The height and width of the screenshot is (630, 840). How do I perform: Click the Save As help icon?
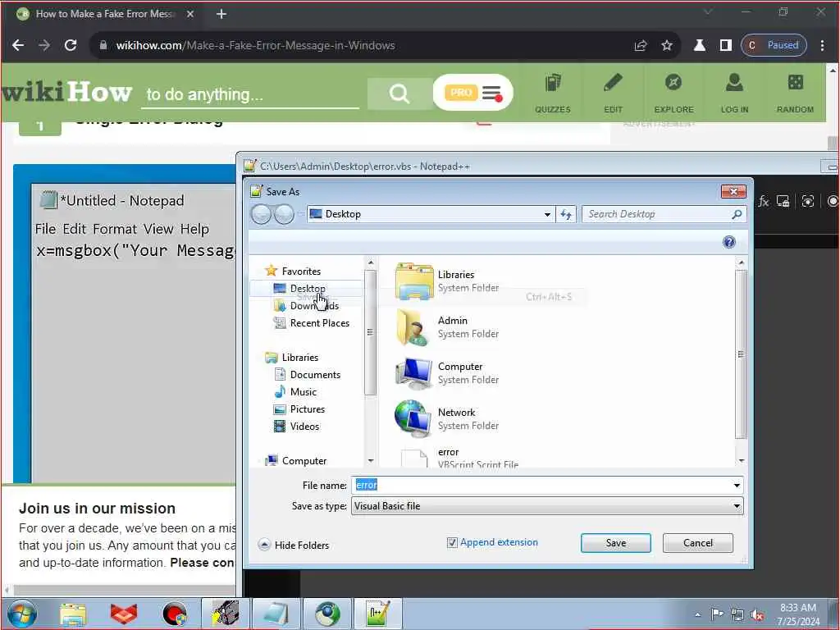(729, 242)
